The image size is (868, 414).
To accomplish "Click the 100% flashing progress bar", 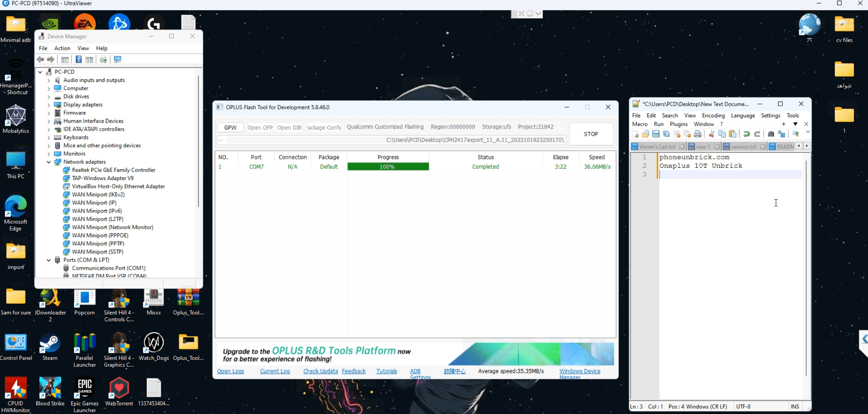I will 388,167.
